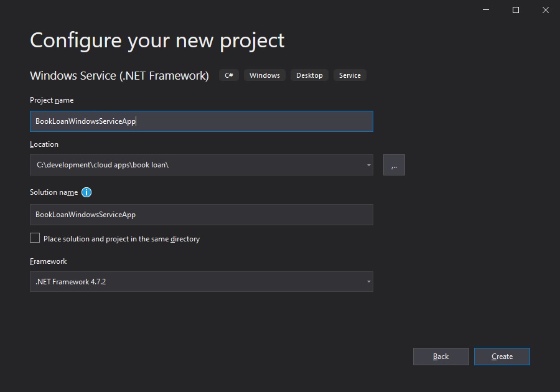Click the Desktop project type tag
The height and width of the screenshot is (392, 560).
309,75
